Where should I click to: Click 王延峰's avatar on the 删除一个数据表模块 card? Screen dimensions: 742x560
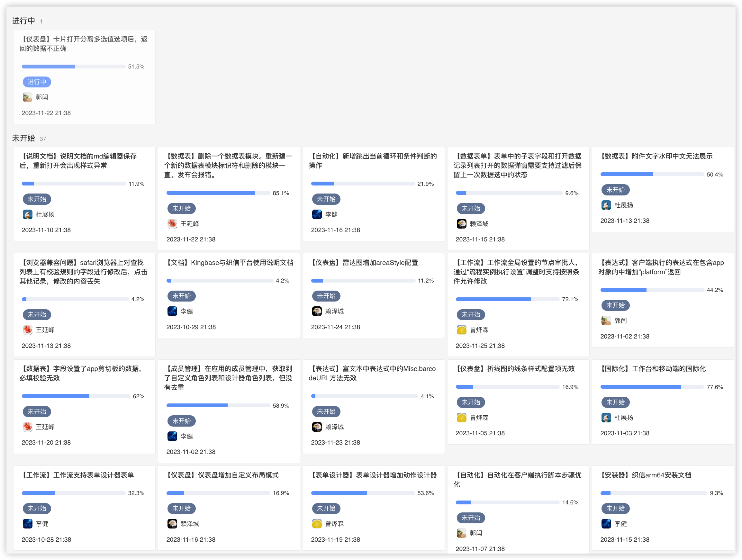coord(172,224)
